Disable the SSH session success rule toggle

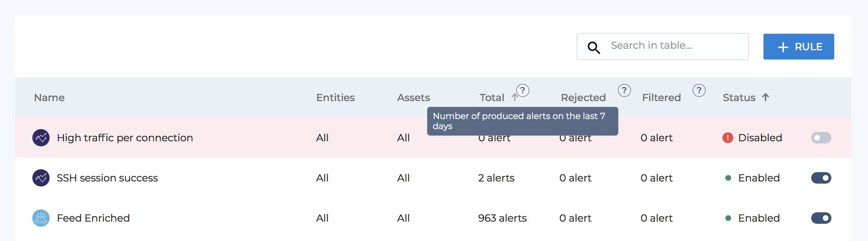(x=821, y=178)
